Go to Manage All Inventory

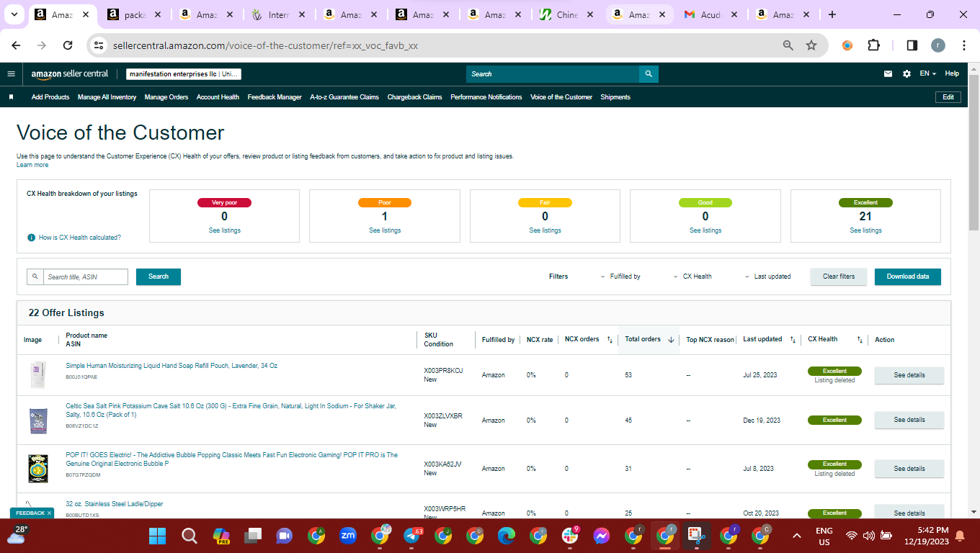coord(107,97)
